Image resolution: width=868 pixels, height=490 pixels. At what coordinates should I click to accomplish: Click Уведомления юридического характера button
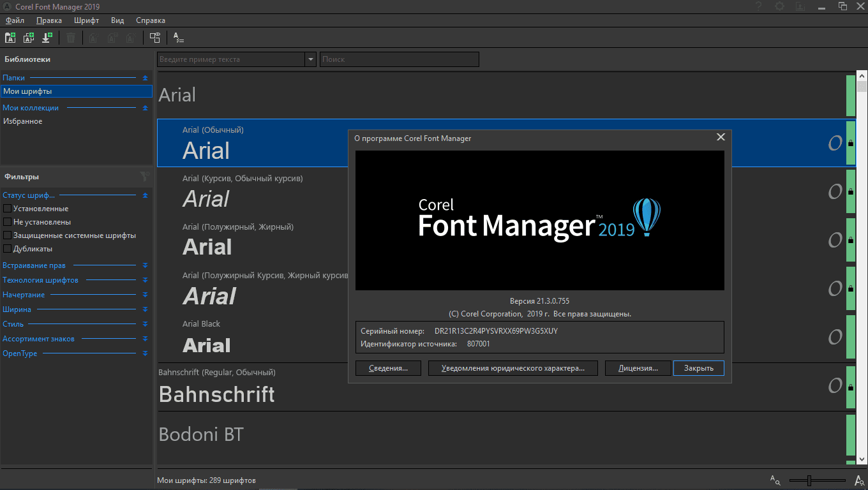[x=513, y=368]
